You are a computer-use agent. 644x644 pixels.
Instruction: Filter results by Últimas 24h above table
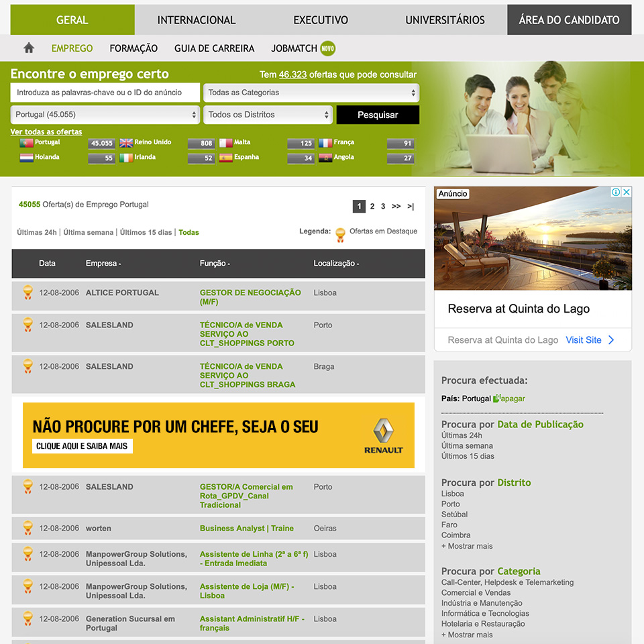36,233
